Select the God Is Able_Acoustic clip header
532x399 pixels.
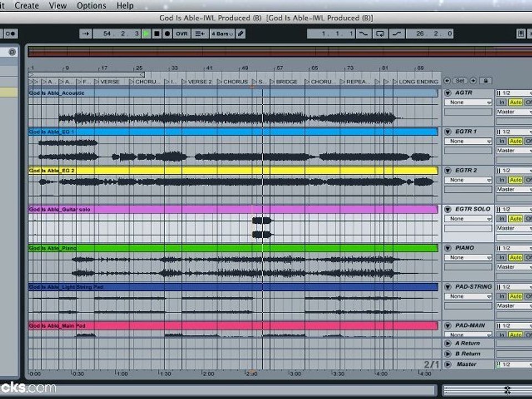tap(233, 93)
